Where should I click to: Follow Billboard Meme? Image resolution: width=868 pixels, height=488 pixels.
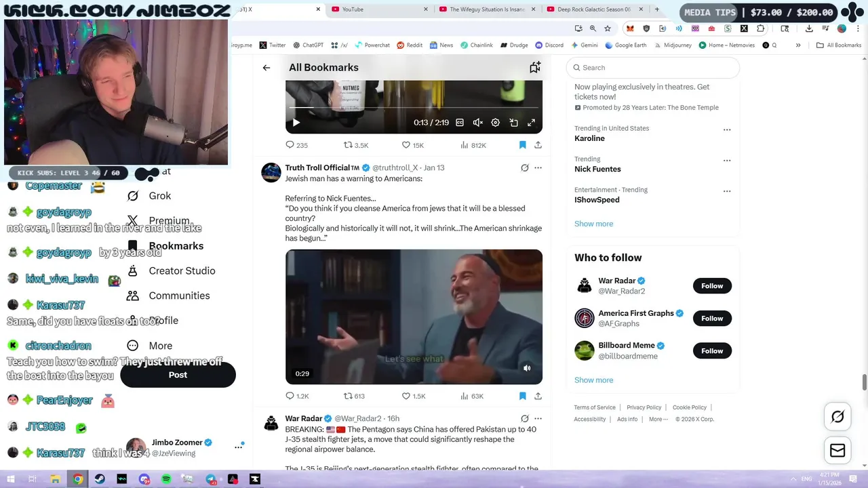click(x=712, y=351)
